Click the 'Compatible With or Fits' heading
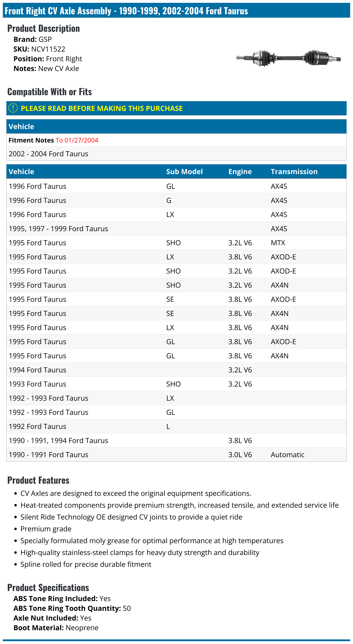353x644 pixels. (49, 92)
